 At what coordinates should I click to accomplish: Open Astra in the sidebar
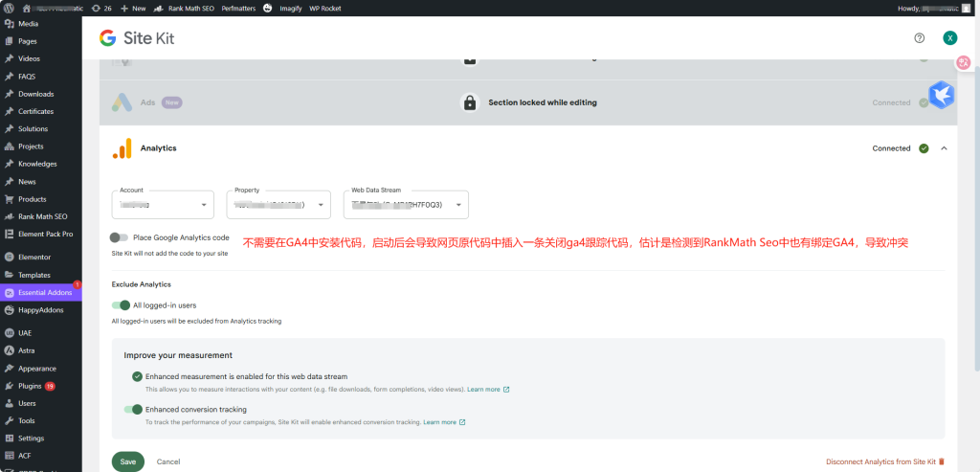coord(40,350)
